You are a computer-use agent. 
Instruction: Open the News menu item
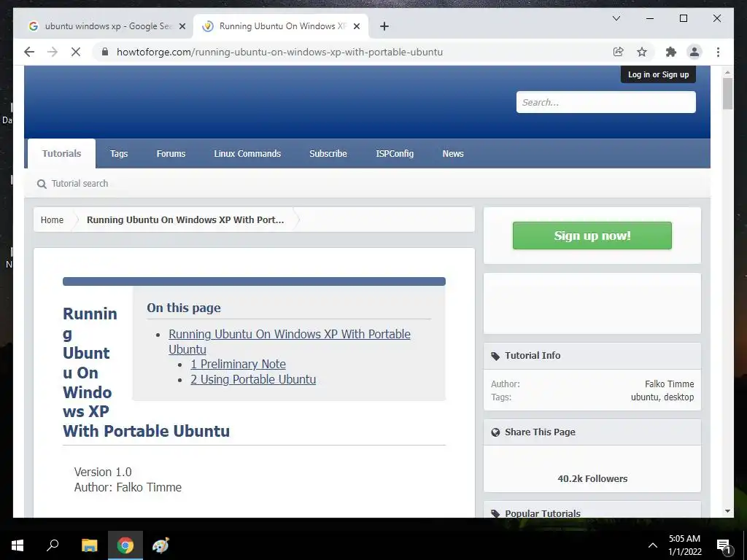tap(452, 153)
